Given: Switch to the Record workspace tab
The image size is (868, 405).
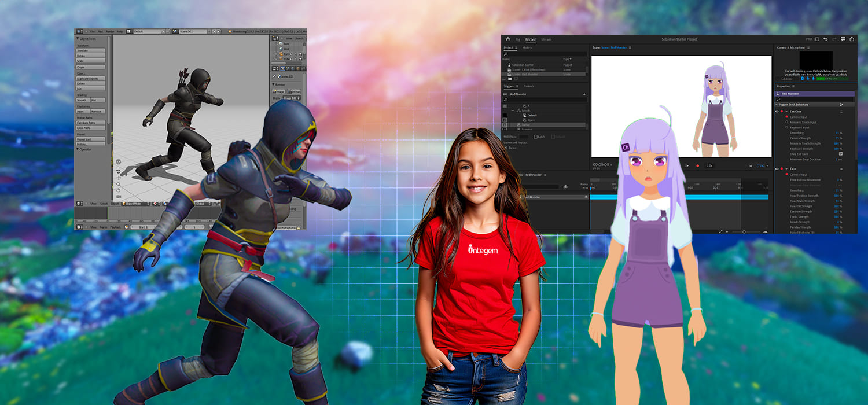Looking at the screenshot, I should click(x=531, y=39).
